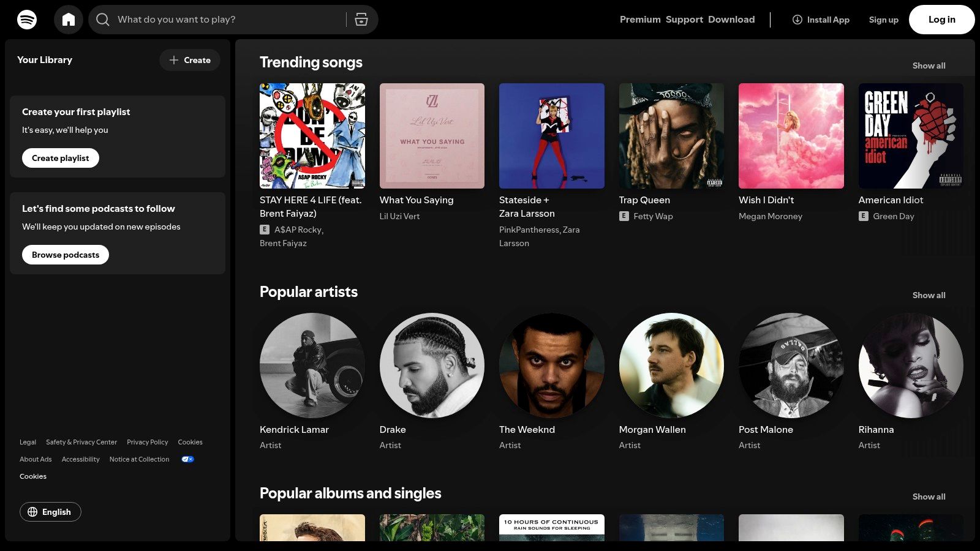Image resolution: width=980 pixels, height=551 pixels.
Task: Click the What do you want to play search field
Action: pos(214,19)
